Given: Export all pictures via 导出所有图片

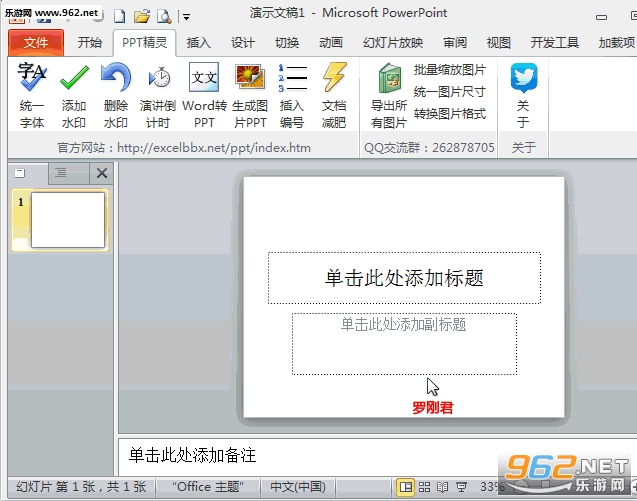Looking at the screenshot, I should (x=389, y=95).
